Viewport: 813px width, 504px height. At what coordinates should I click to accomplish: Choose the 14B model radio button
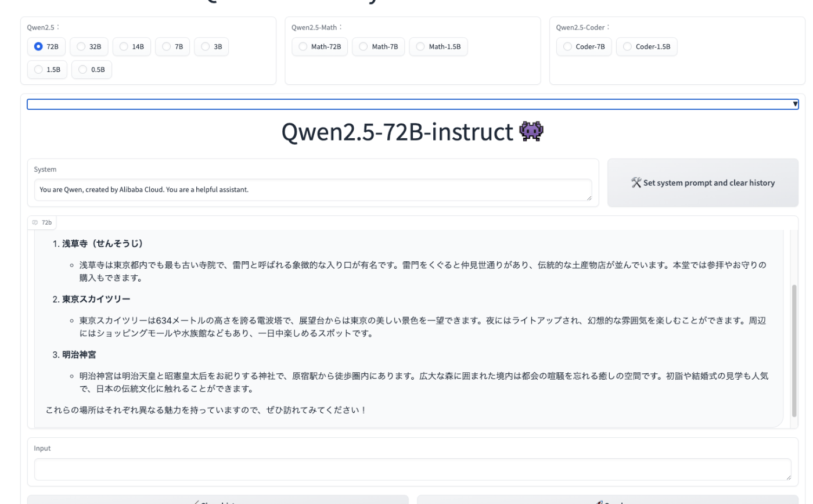point(132,46)
